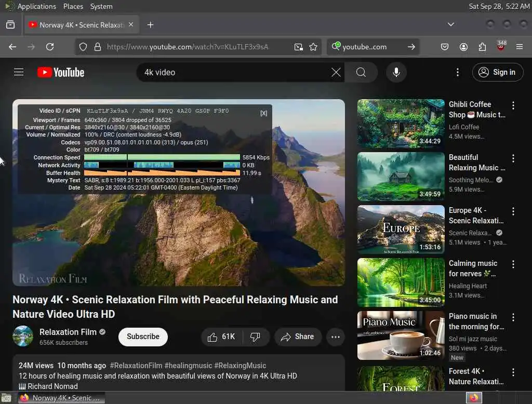This screenshot has height=404, width=532.
Task: Expand the list all tabs chevron
Action: [451, 24]
